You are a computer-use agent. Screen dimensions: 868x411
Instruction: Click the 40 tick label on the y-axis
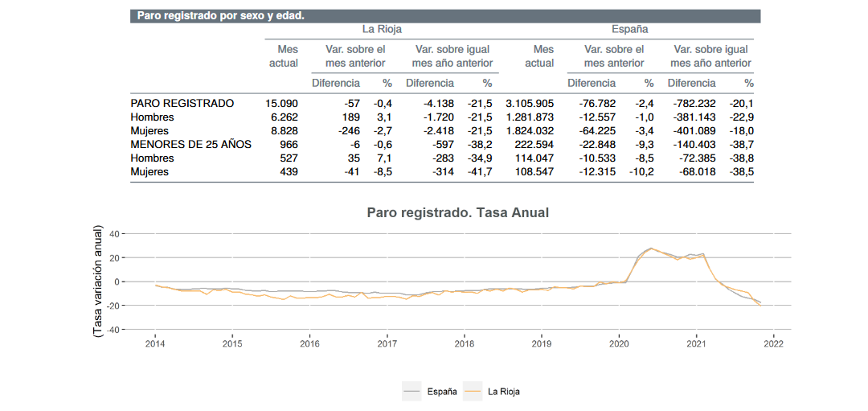coord(113,234)
